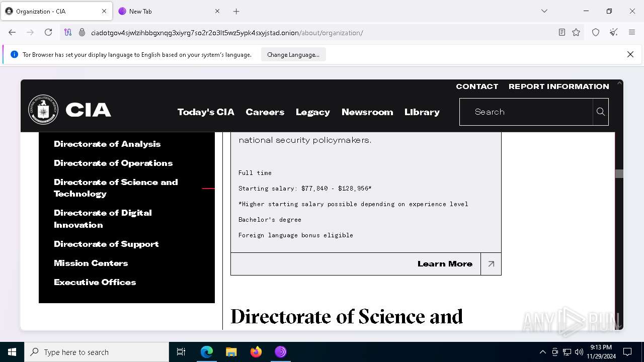The height and width of the screenshot is (362, 644).
Task: Click the page vertical scrollbar thumb
Action: coord(619,173)
